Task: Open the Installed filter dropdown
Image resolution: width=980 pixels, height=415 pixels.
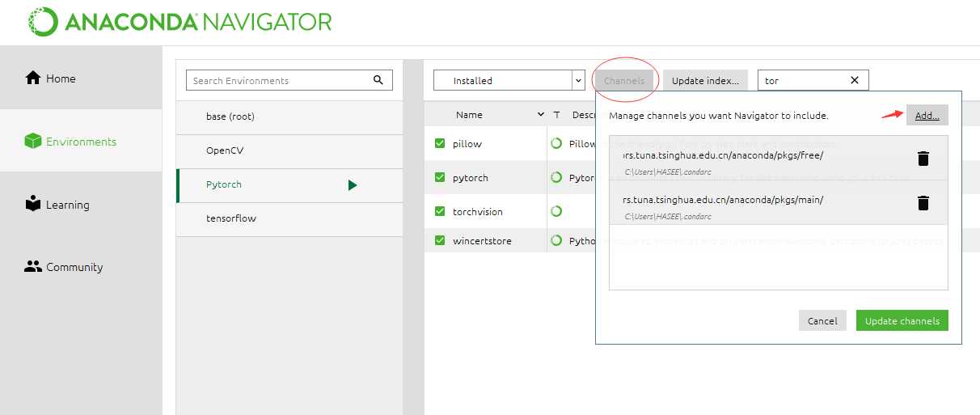Action: (509, 80)
